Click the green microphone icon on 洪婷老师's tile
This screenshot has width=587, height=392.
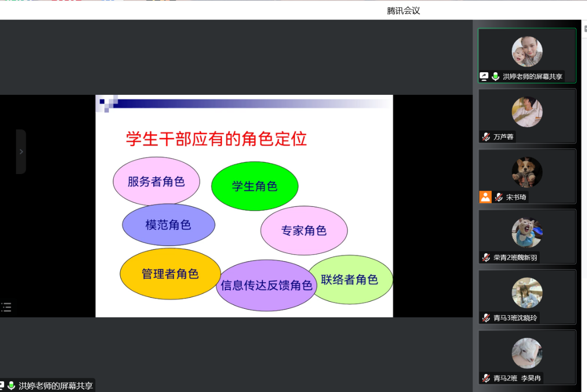click(495, 76)
